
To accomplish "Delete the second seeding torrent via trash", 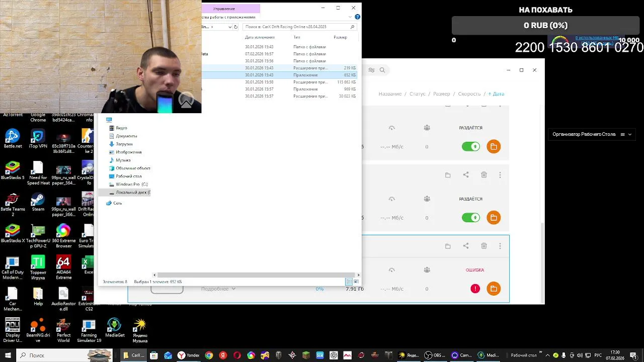I will [x=484, y=175].
